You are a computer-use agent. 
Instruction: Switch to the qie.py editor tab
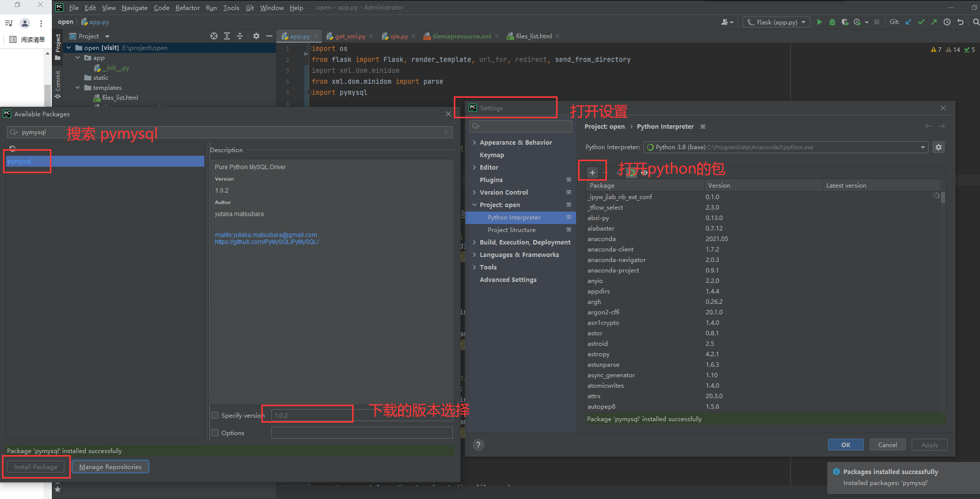coord(399,36)
